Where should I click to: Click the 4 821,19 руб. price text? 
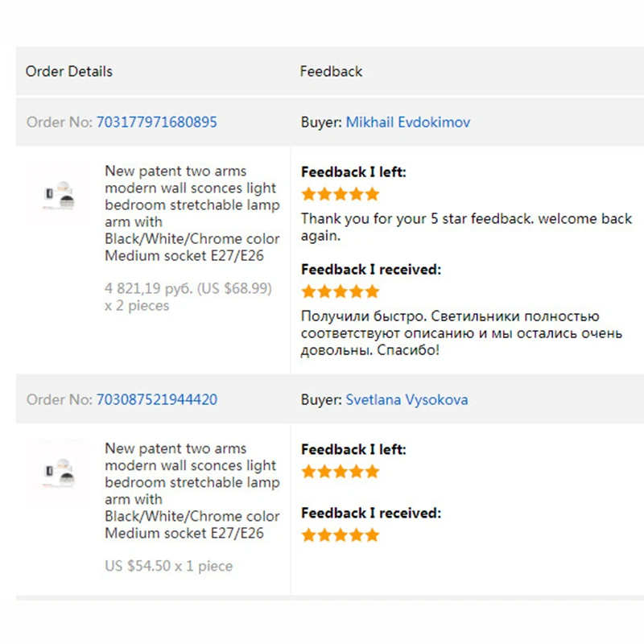coord(188,296)
